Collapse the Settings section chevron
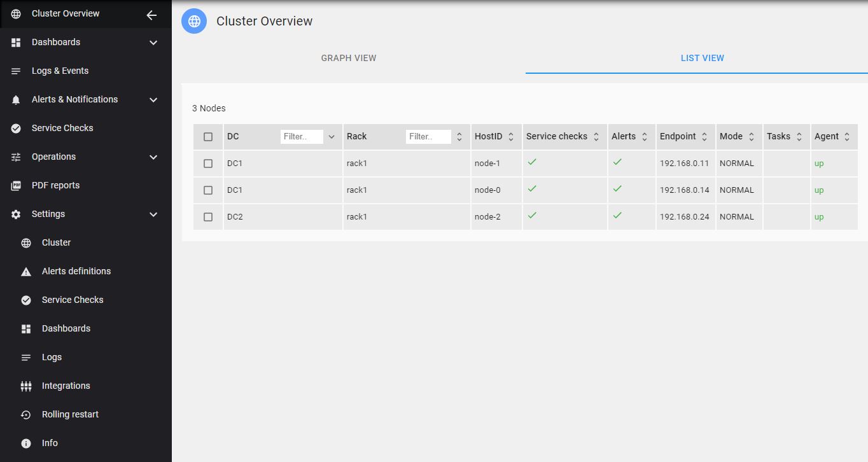 point(153,214)
